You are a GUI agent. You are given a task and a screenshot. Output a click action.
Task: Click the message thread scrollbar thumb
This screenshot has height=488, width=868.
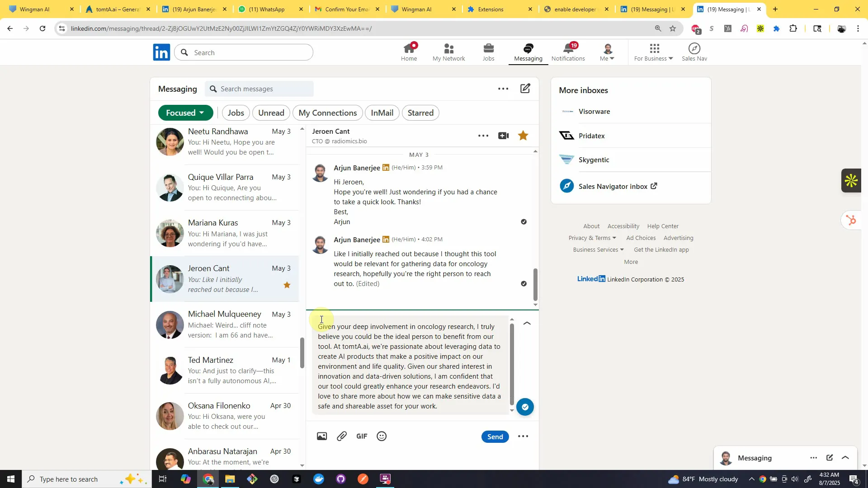[x=535, y=285]
